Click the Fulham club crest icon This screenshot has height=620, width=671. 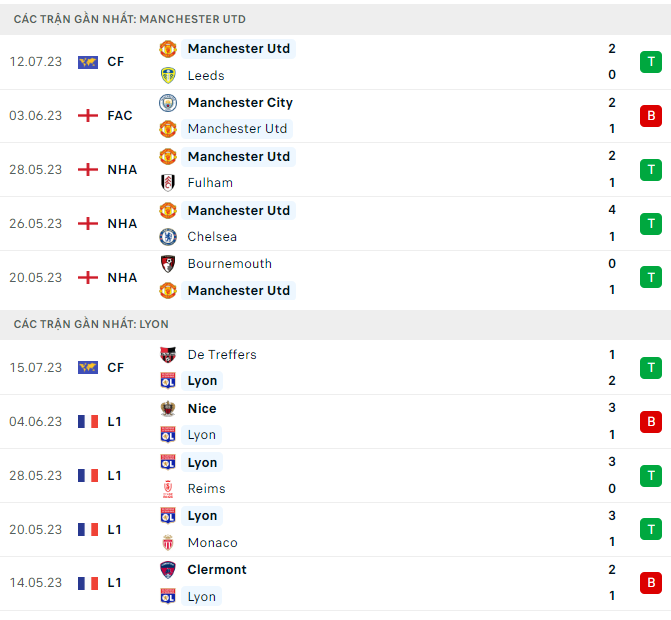(x=168, y=183)
